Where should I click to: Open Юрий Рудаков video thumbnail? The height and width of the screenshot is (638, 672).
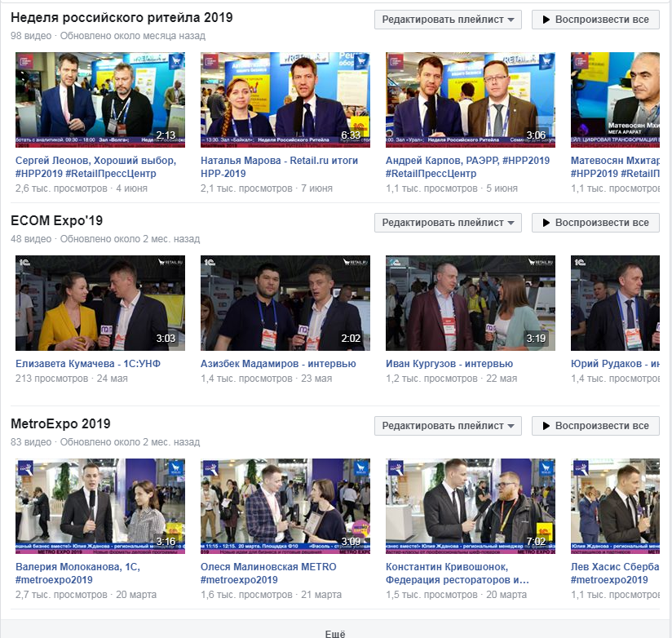615,303
